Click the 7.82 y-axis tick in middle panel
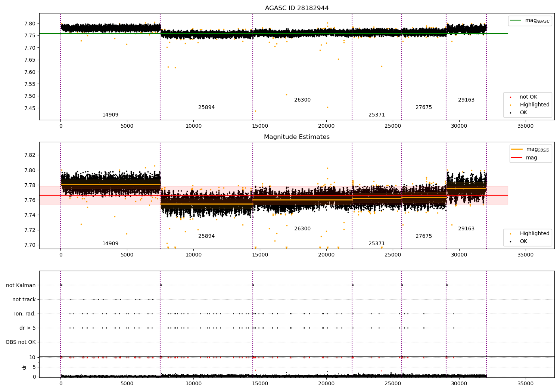This screenshot has height=392, width=560. pos(30,155)
